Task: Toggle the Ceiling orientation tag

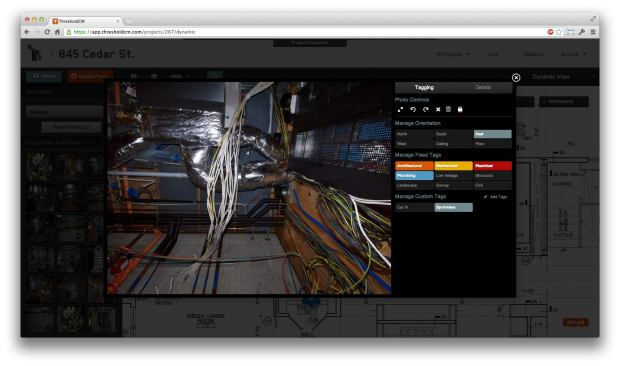Action: [x=453, y=144]
